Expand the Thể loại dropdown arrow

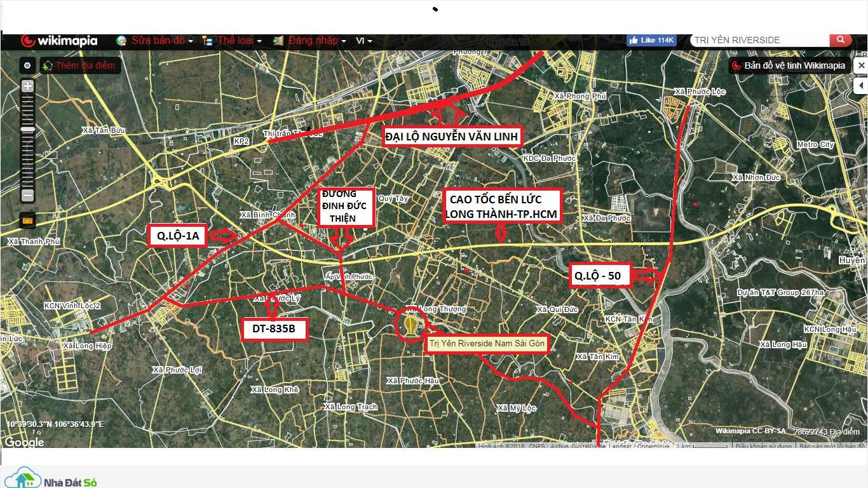[259, 41]
